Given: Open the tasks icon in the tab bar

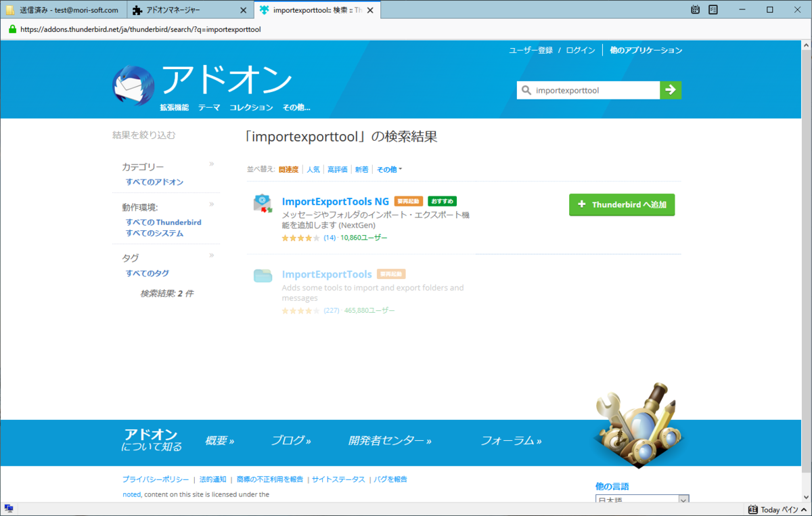Looking at the screenshot, I should pos(713,9).
